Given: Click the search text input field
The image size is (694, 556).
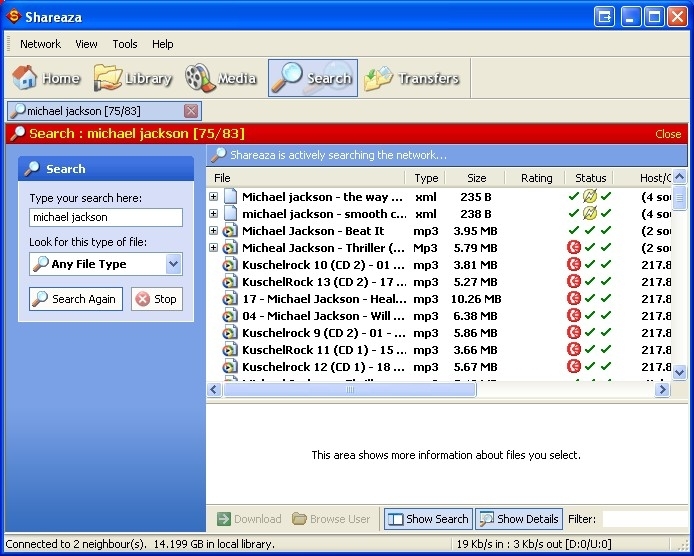Looking at the screenshot, I should (106, 217).
